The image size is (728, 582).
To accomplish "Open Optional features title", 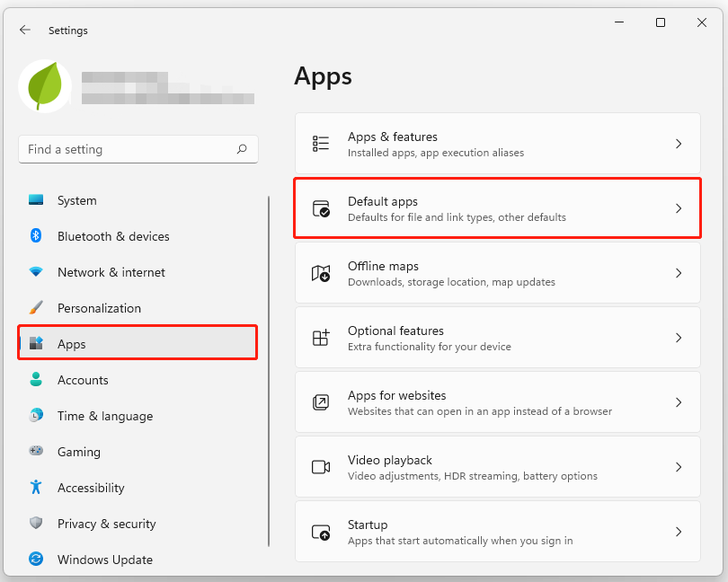I will (x=395, y=331).
